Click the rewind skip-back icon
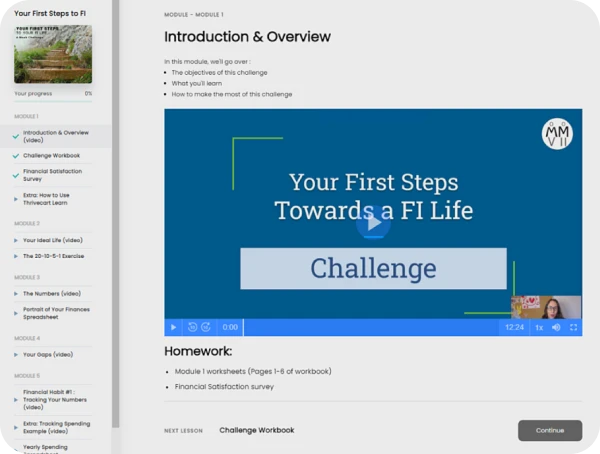Image resolution: width=600 pixels, height=454 pixels. [193, 327]
